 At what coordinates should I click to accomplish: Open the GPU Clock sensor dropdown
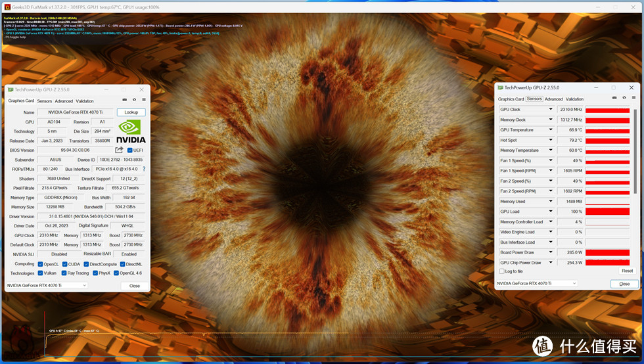pos(551,109)
